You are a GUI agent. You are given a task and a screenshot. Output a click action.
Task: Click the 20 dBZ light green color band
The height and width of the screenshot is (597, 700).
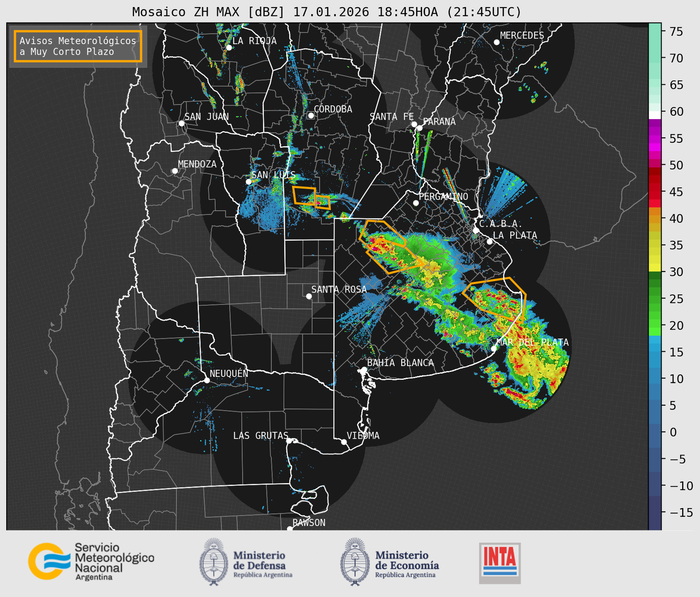tap(655, 331)
